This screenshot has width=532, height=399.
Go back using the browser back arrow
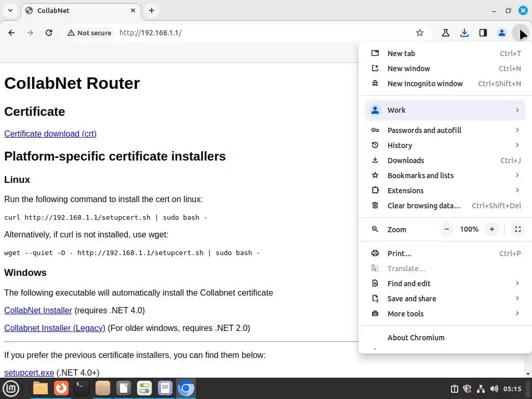tap(11, 33)
